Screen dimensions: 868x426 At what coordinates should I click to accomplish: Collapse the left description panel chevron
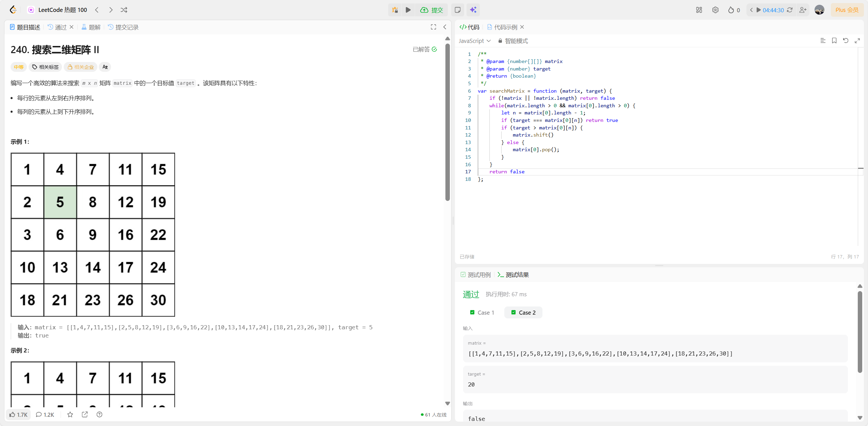click(445, 27)
